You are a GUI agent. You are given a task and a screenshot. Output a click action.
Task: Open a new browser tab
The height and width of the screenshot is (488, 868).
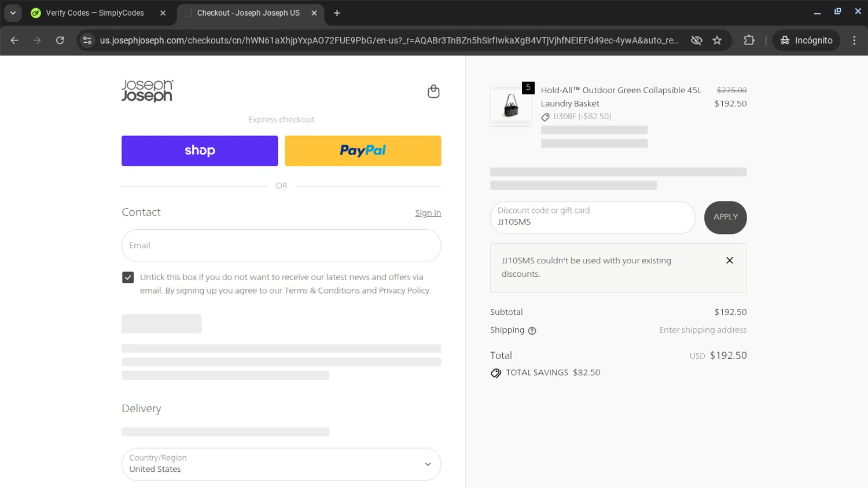(x=337, y=13)
